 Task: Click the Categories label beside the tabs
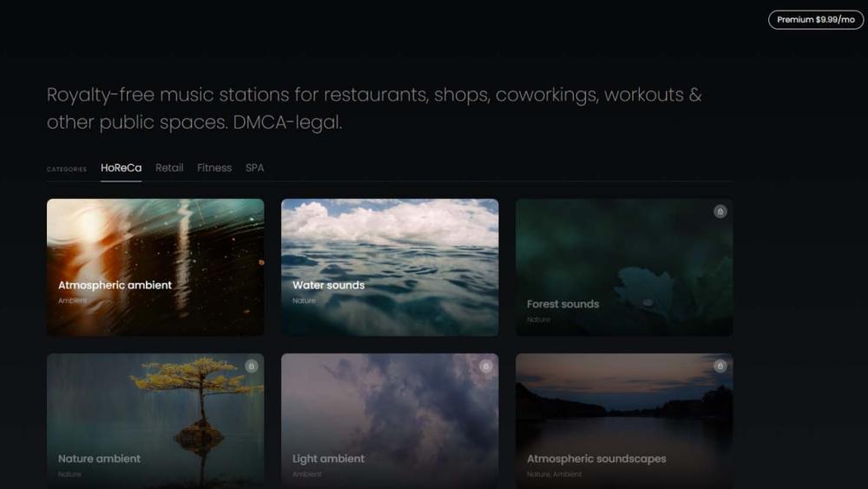tap(67, 169)
